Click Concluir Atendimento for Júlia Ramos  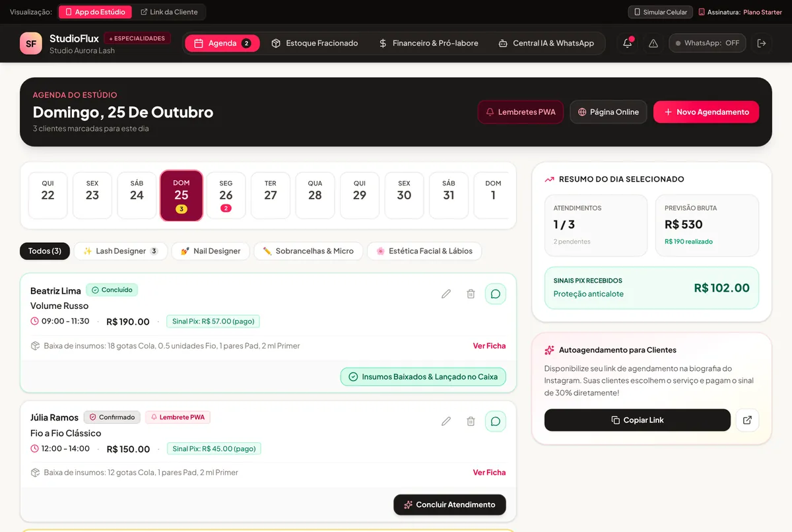[449, 504]
